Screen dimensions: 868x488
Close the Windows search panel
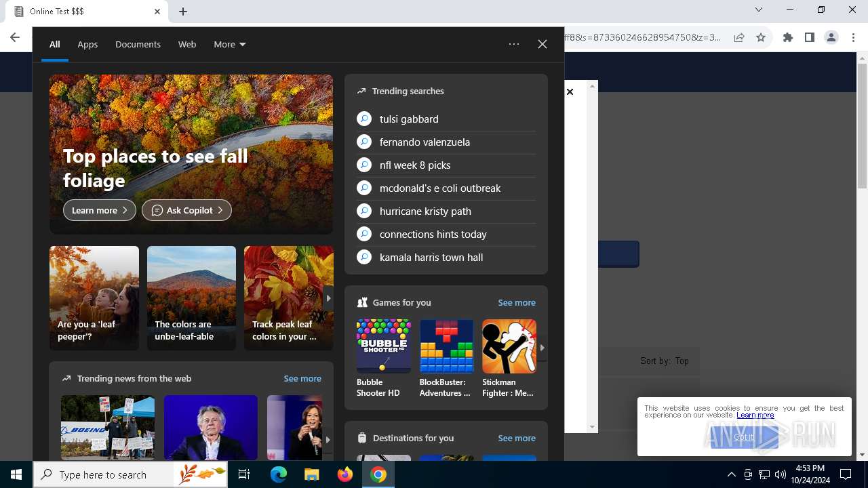(x=542, y=44)
